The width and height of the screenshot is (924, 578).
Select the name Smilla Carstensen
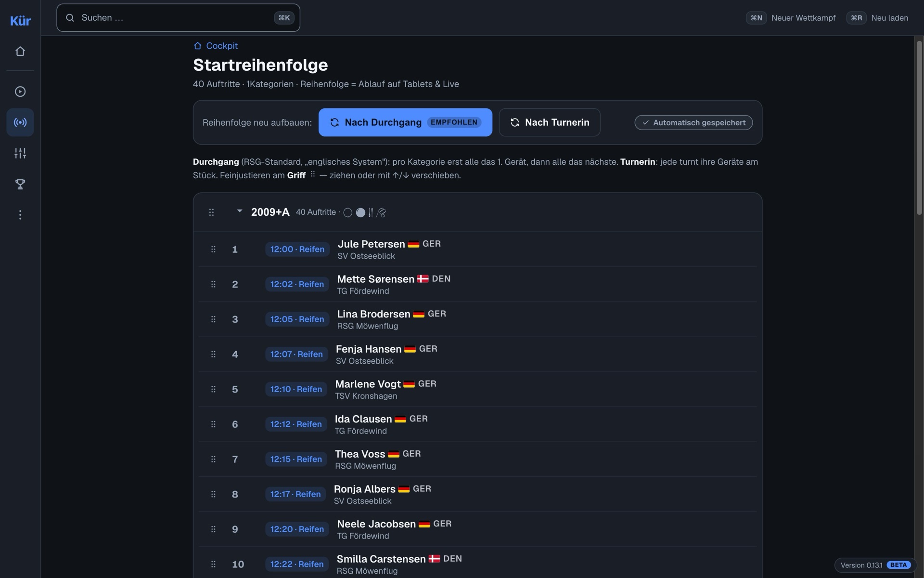(x=381, y=559)
